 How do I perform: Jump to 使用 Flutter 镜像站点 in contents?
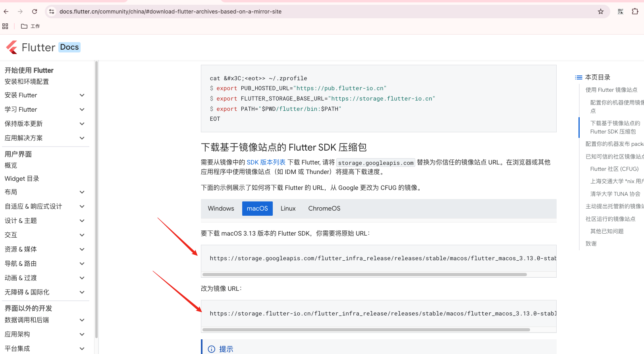click(611, 90)
